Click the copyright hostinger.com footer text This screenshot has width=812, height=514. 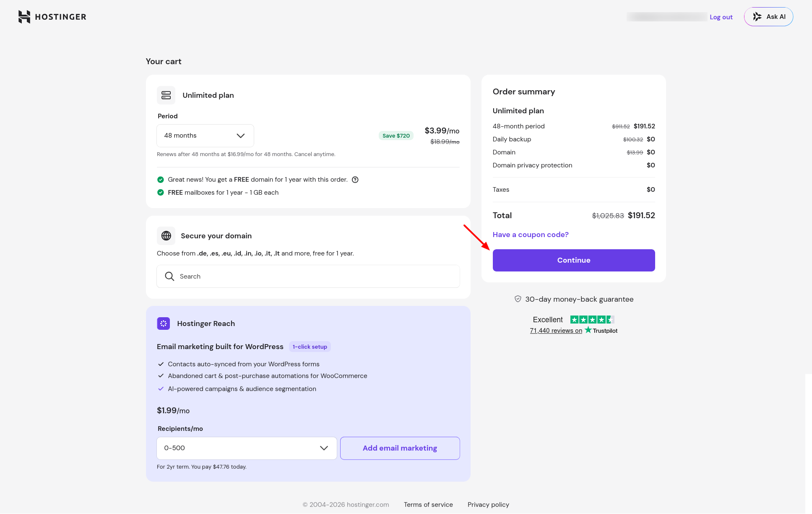[346, 505]
